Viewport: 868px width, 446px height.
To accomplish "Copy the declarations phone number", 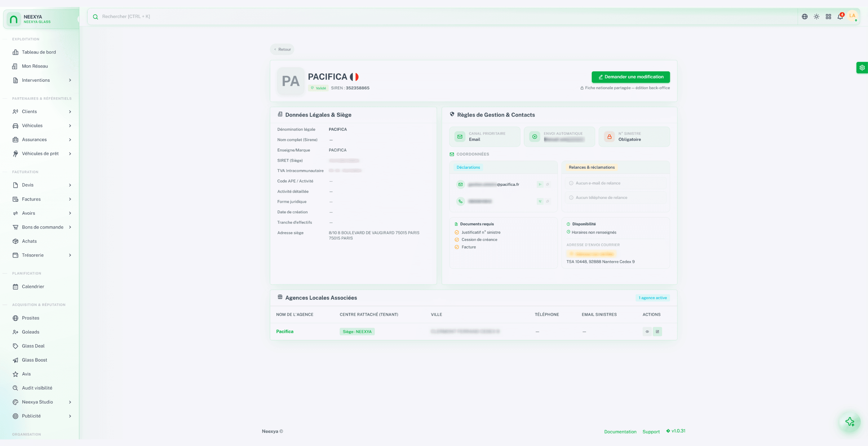I will (547, 201).
